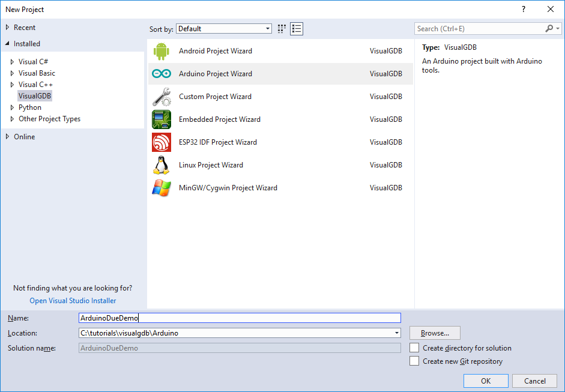This screenshot has height=392, width=565.
Task: Select "Custom Project Wizard" text
Action: (215, 97)
